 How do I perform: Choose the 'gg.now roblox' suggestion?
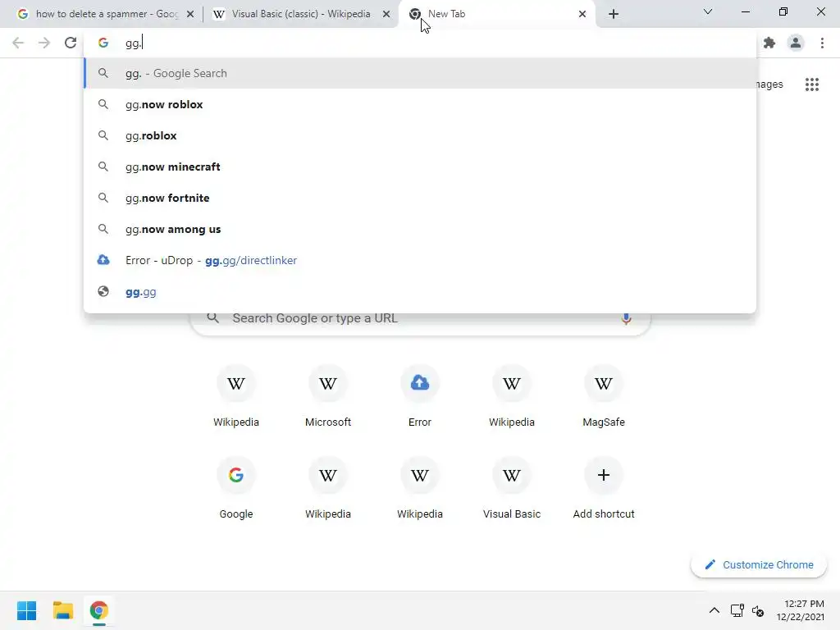(x=420, y=104)
